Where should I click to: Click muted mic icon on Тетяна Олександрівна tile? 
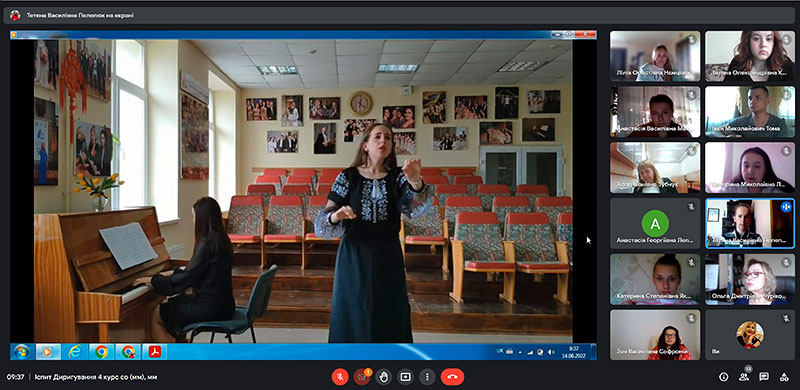click(x=786, y=40)
